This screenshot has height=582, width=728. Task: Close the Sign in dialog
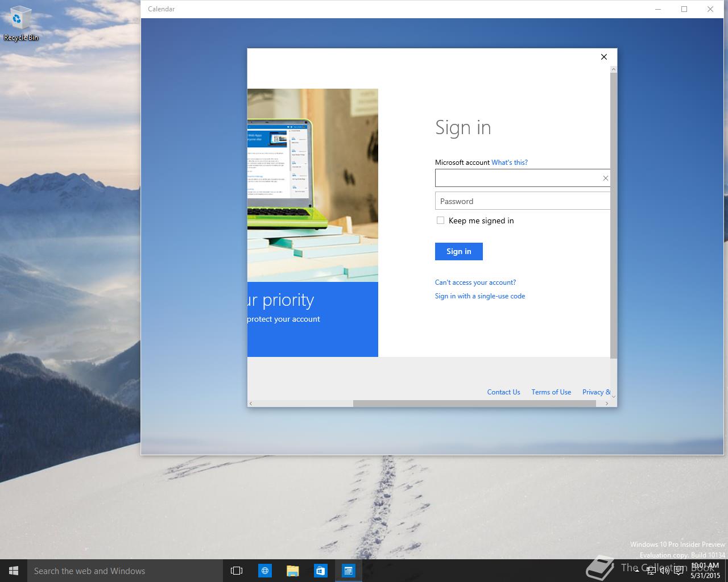[x=604, y=57]
